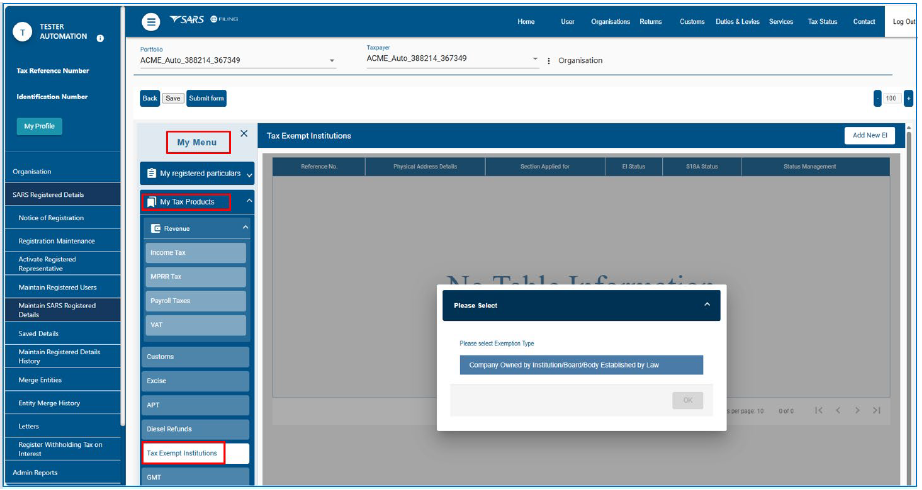Select Company Owned by Institution exemption type
Viewport: 922px width, 490px height.
[x=581, y=365]
